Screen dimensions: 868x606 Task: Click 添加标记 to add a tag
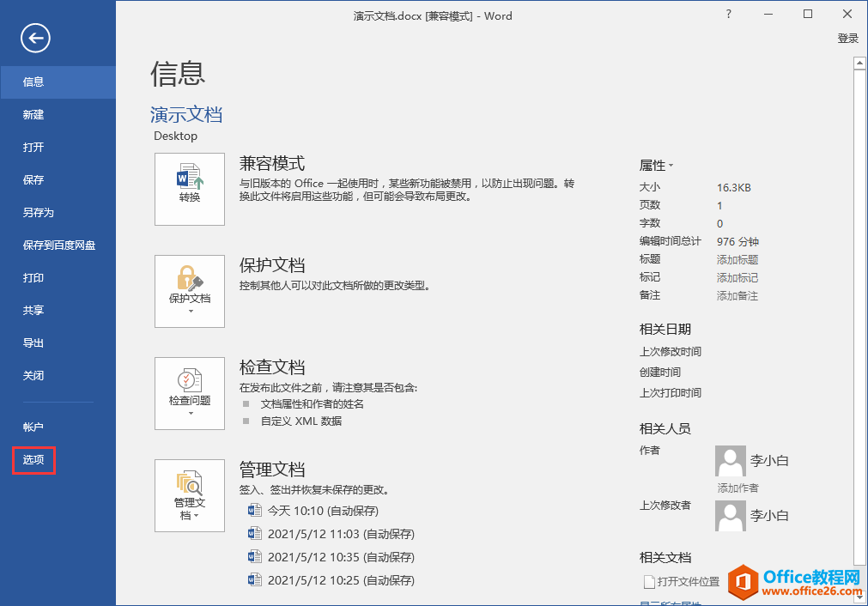click(x=737, y=278)
